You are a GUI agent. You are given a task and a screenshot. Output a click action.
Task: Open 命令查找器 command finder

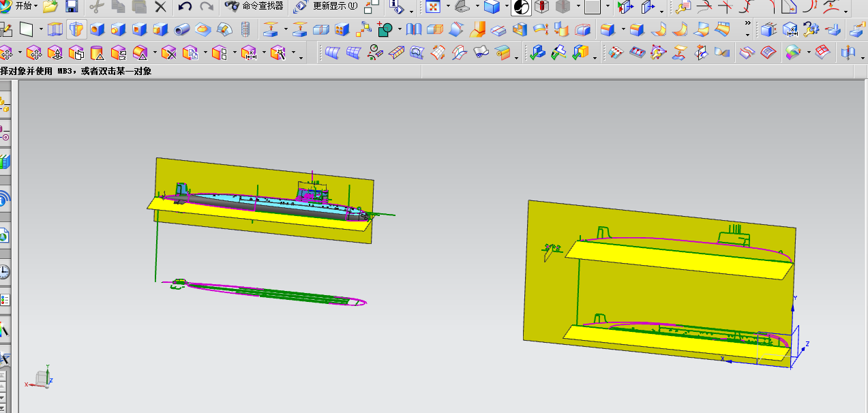(x=254, y=6)
